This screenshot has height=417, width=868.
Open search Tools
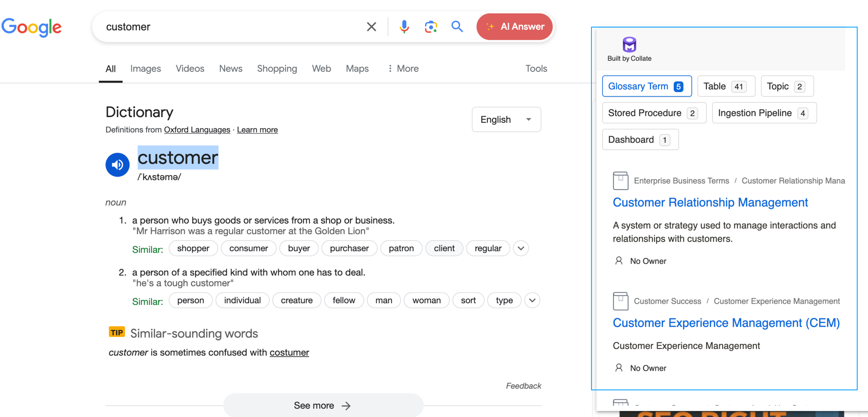[536, 69]
